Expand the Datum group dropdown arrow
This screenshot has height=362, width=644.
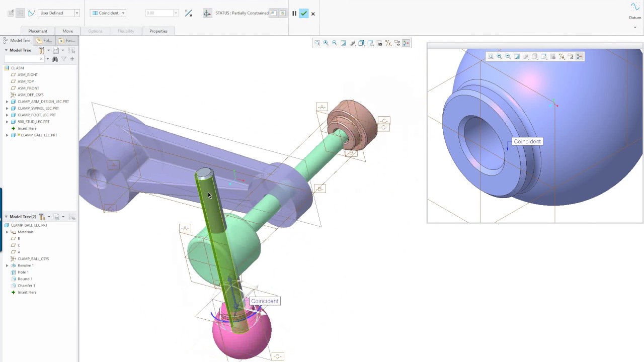pyautogui.click(x=635, y=27)
